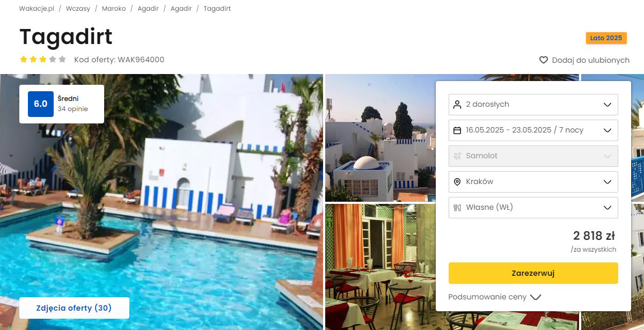The height and width of the screenshot is (330, 644).
Task: Click the Lato 2025 orange badge
Action: pos(606,38)
